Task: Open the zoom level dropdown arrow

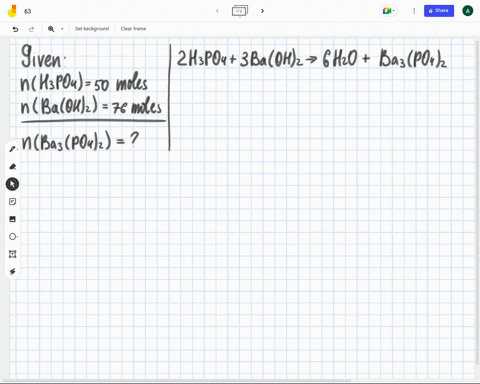Action: 62,29
